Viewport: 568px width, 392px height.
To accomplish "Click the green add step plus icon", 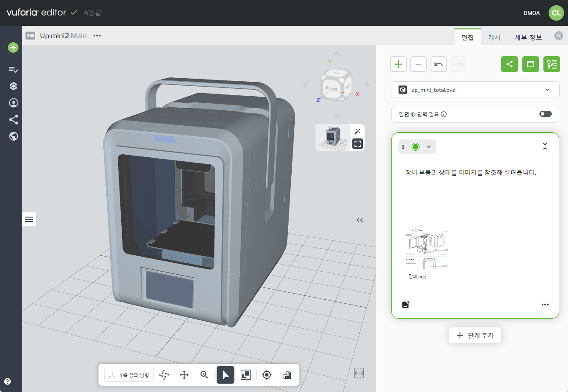I will point(398,64).
